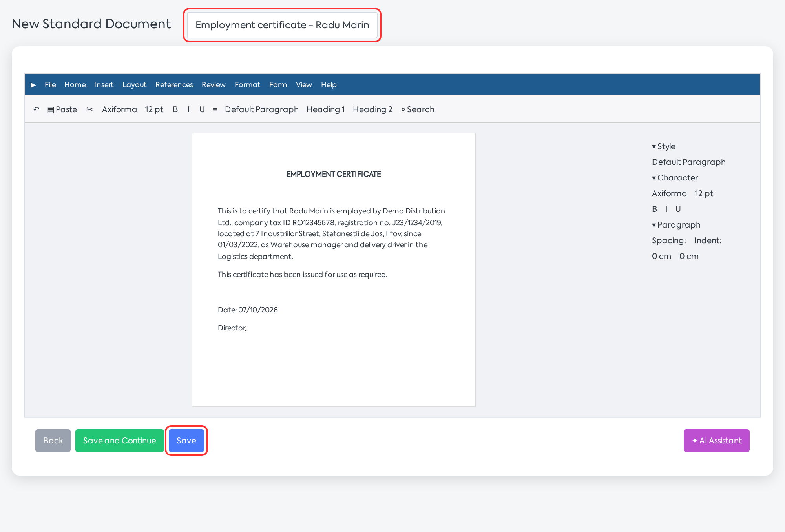Click the play triangle icon before File
The image size is (785, 532).
[33, 85]
